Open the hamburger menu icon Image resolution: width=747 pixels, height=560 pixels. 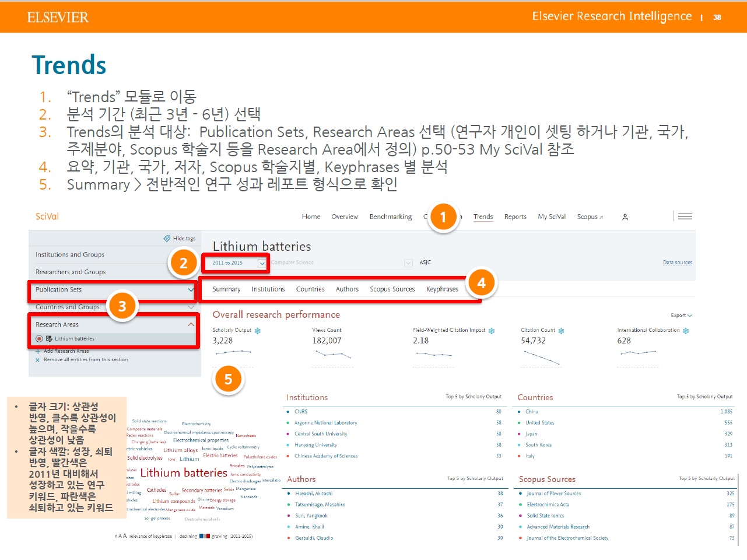click(685, 216)
